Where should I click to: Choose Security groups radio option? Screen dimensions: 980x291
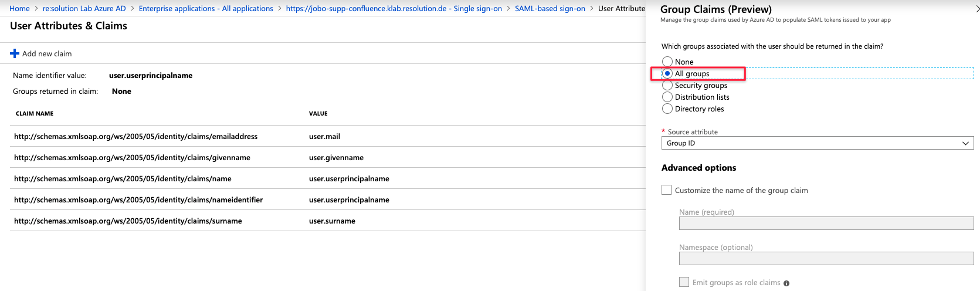point(667,85)
